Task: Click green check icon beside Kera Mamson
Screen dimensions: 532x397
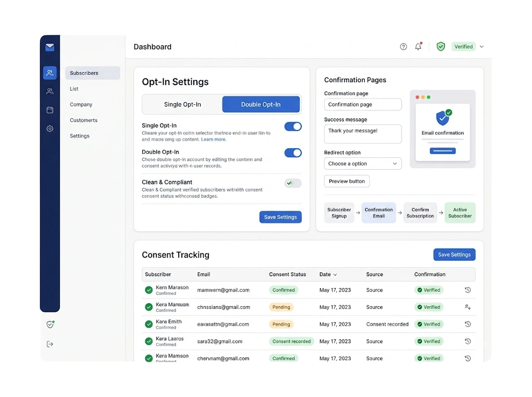Action: click(149, 359)
